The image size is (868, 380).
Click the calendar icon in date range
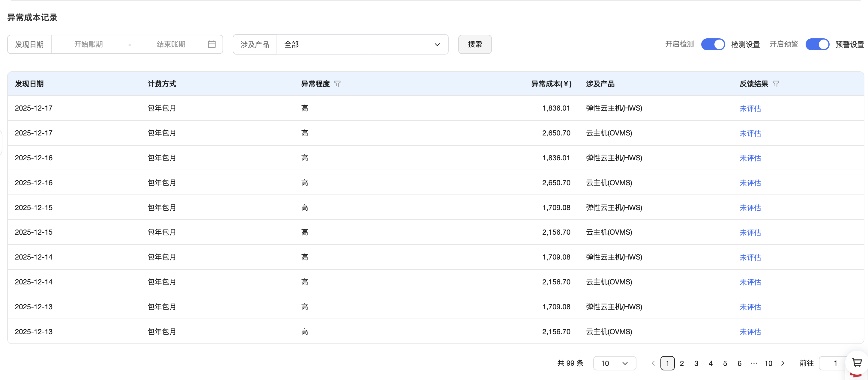pyautogui.click(x=212, y=44)
